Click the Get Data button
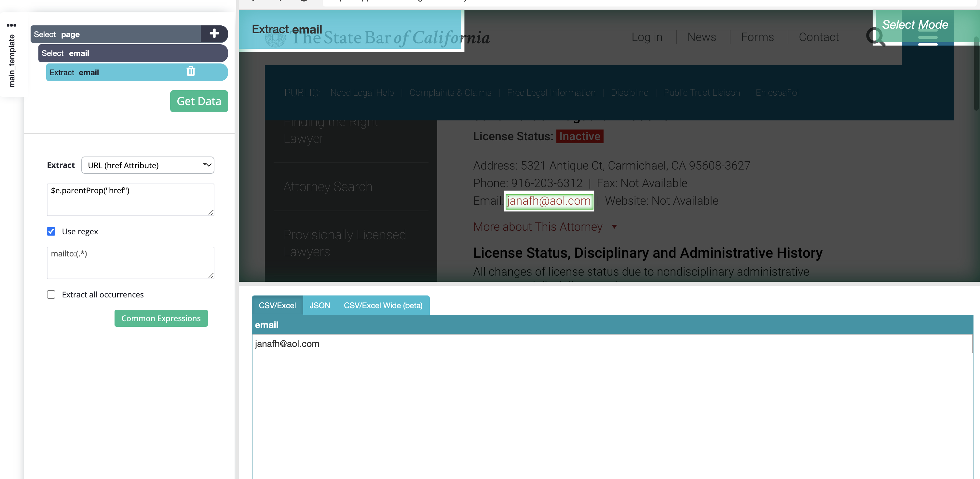980x479 pixels. point(199,101)
